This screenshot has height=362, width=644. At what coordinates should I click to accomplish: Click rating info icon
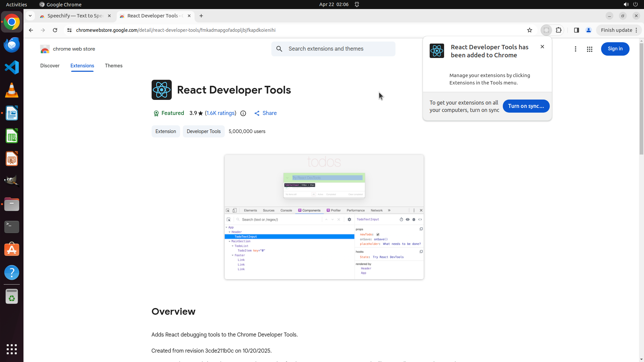tap(243, 113)
